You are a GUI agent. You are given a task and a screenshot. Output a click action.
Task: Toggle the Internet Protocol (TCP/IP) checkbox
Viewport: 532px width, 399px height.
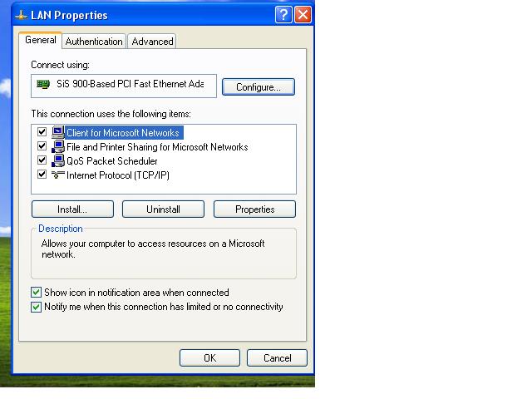tap(42, 175)
